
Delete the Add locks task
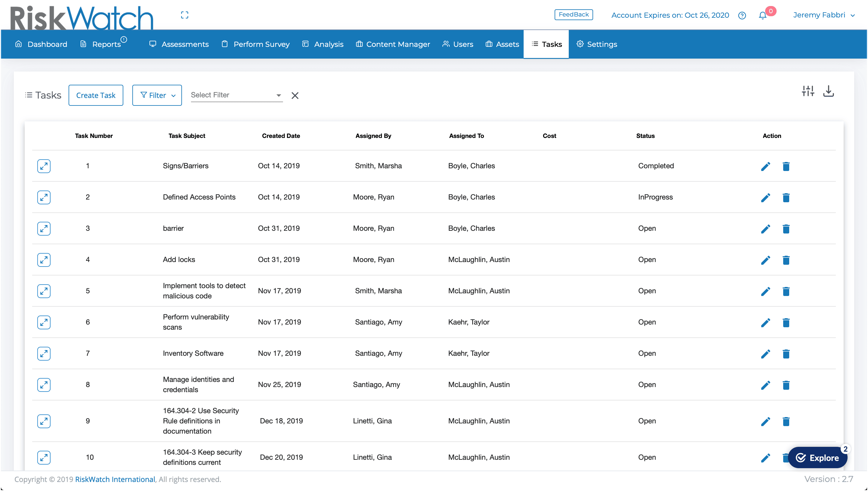click(x=786, y=260)
